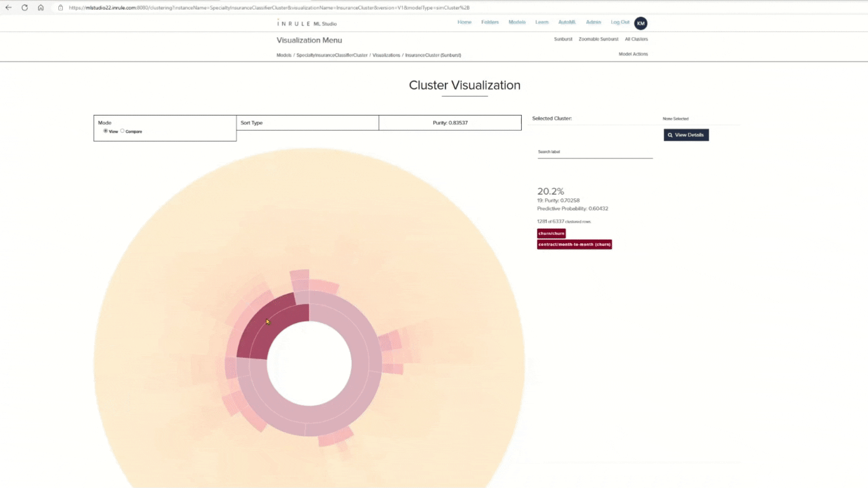Switch to Zoomable Sunburst view
This screenshot has height=488, width=868.
(598, 39)
